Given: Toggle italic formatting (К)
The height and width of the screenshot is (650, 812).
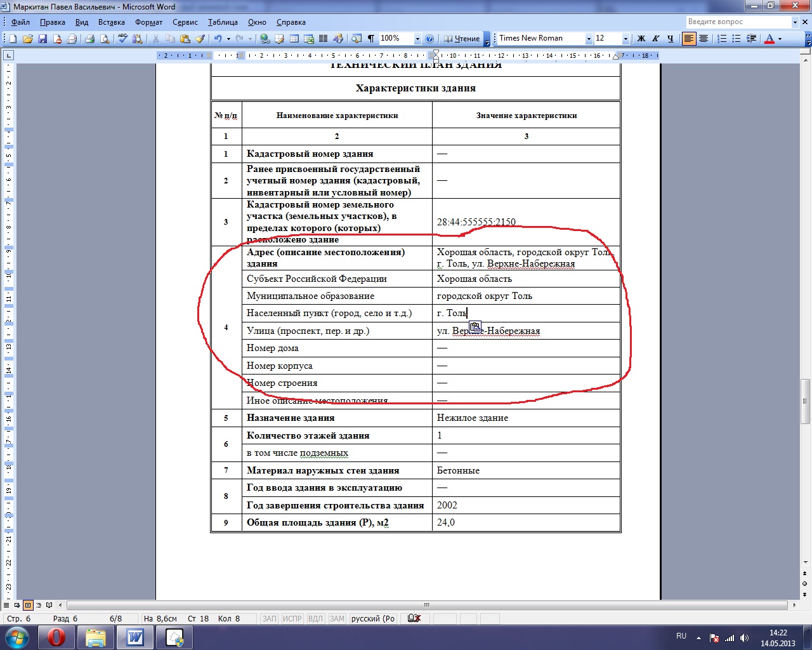Looking at the screenshot, I should [655, 39].
